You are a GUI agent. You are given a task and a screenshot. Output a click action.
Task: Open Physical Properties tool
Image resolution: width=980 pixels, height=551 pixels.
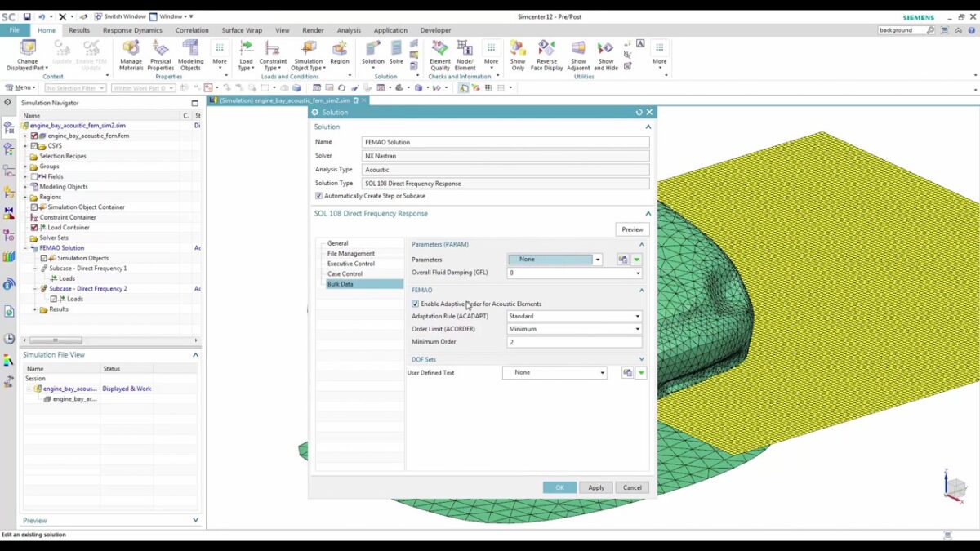point(161,56)
